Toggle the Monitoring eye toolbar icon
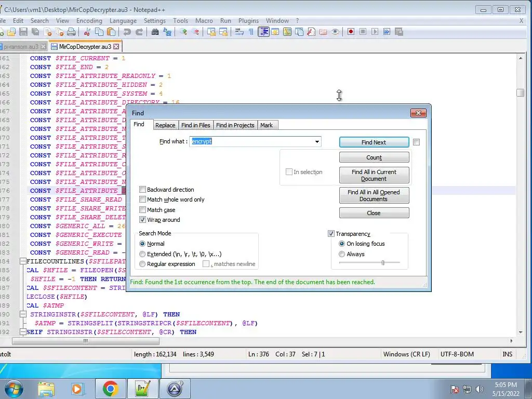Viewport: 532px width, 399px height. tap(335, 32)
